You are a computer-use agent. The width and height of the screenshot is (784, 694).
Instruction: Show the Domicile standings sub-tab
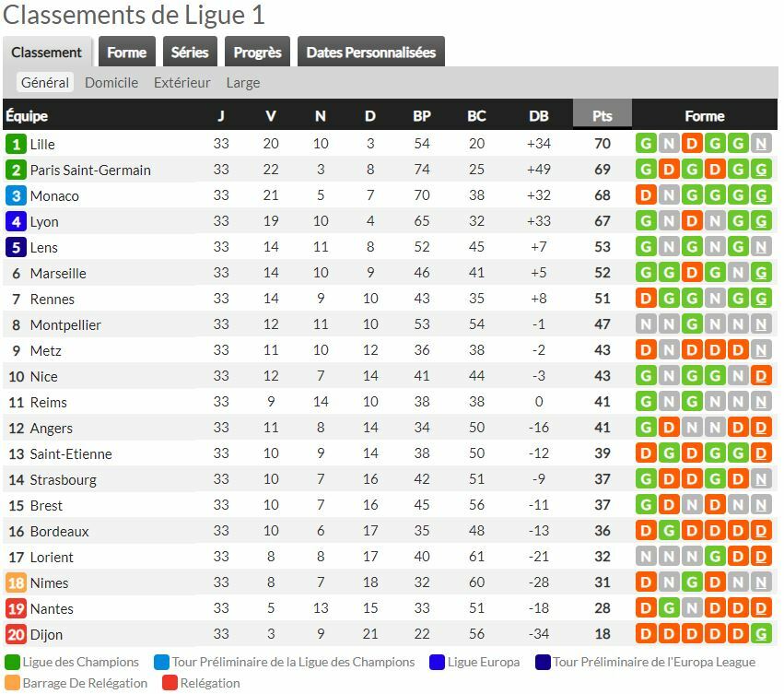[111, 83]
